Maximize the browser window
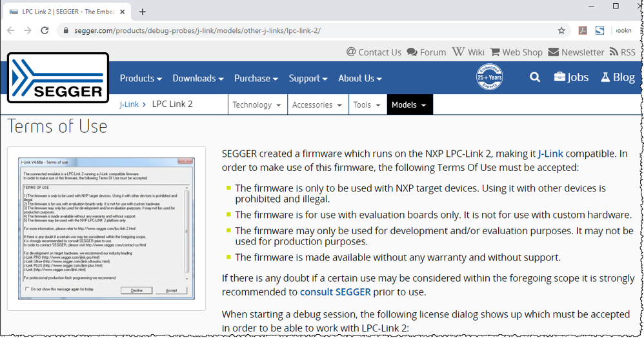The image size is (644, 338). click(616, 6)
